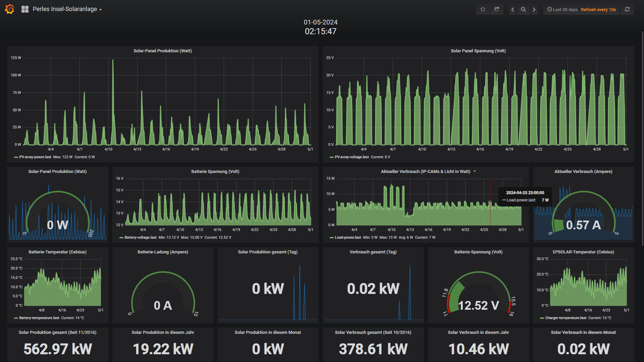Click the Battery-temperature.last legend label
Viewport: 644px width, 362px height.
point(39,318)
